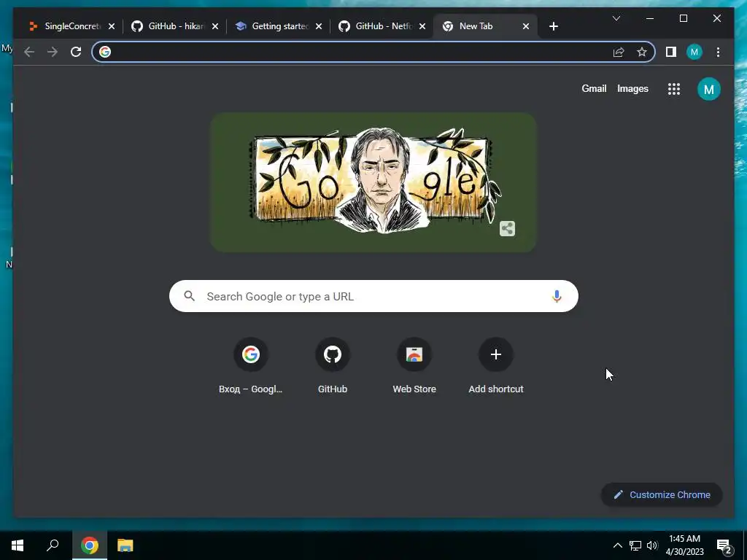Open the volume control in the system tray
Image resolution: width=747 pixels, height=560 pixels.
[x=652, y=545]
